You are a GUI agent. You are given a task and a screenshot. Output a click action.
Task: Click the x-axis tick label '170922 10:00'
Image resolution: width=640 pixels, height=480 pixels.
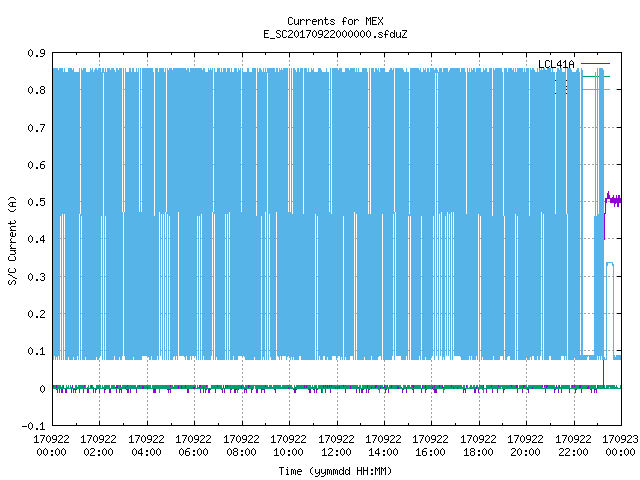point(288,445)
